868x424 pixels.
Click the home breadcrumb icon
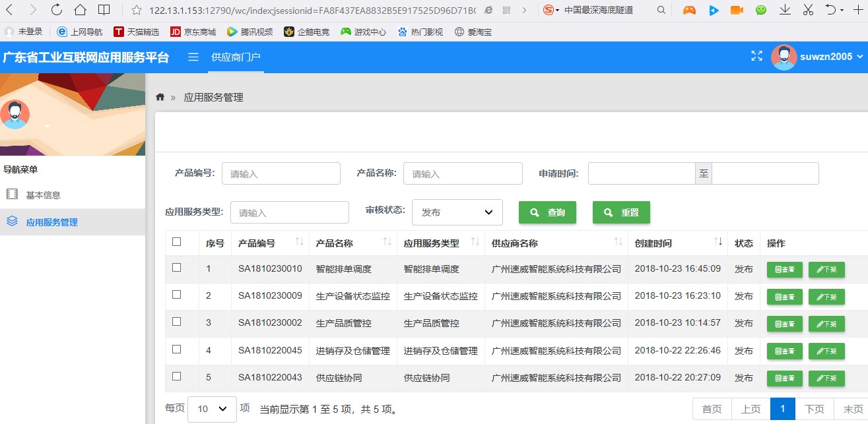coord(160,97)
